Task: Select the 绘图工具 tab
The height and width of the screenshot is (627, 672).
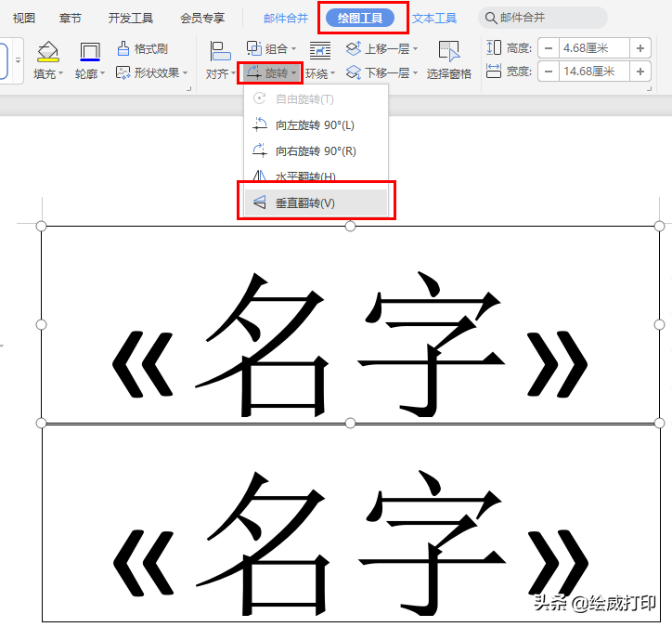Action: pos(360,18)
